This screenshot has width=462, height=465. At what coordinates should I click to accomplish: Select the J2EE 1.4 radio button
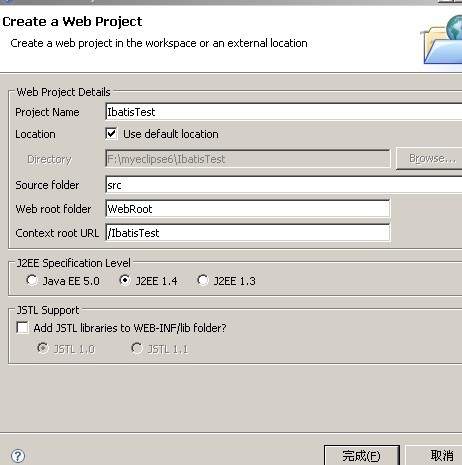(125, 280)
